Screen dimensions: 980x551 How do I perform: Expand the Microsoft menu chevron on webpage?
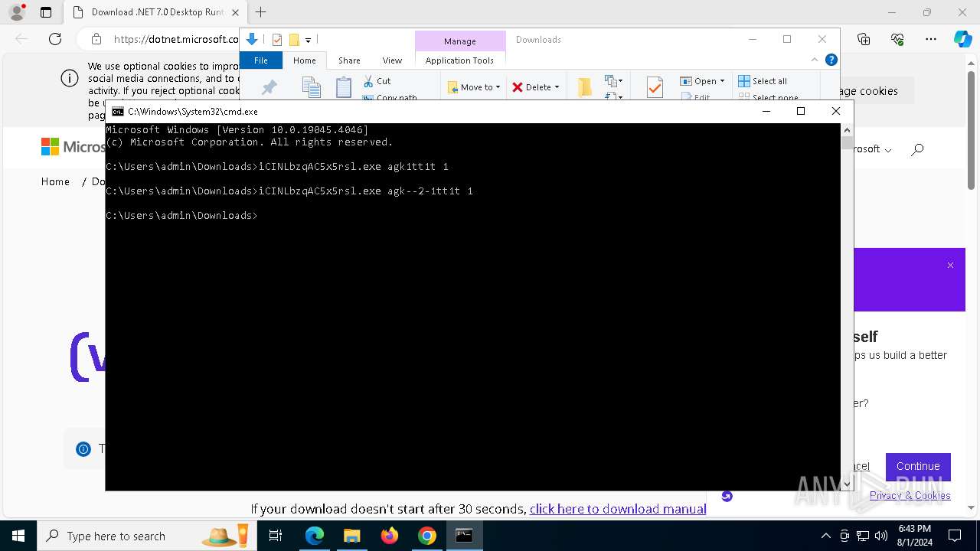pos(888,150)
